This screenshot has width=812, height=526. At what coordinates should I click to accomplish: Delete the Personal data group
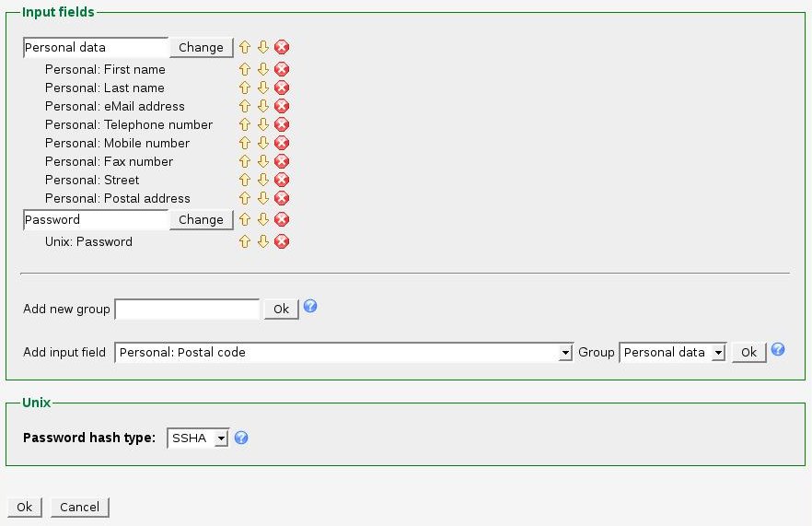(x=282, y=47)
